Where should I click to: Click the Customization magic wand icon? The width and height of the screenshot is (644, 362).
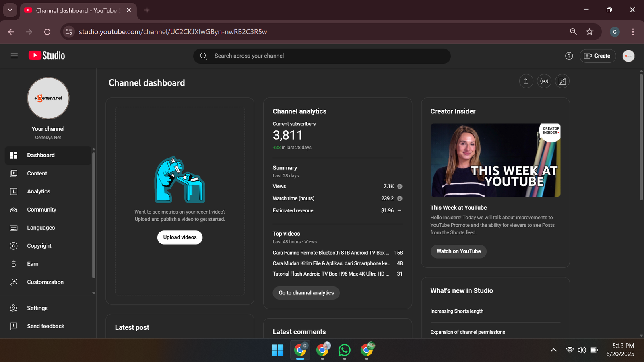(14, 282)
